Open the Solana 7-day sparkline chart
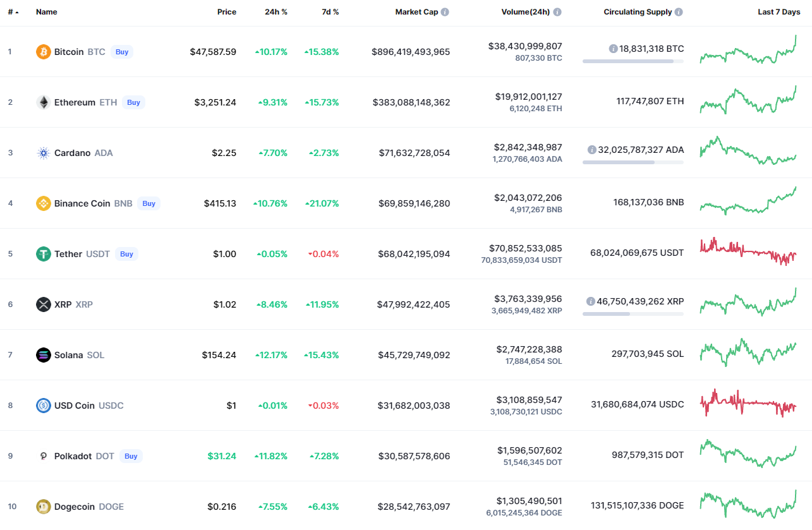Image resolution: width=812 pixels, height=530 pixels. point(748,352)
